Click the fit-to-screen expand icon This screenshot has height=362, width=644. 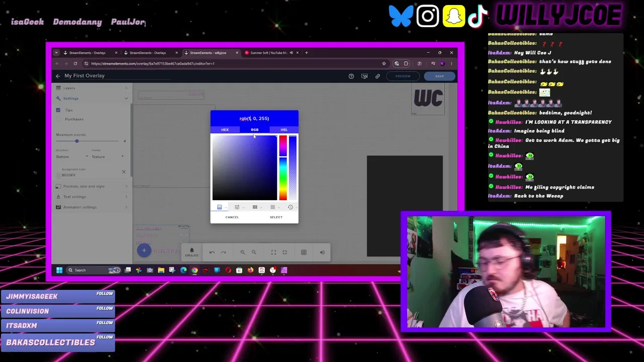tap(273, 252)
